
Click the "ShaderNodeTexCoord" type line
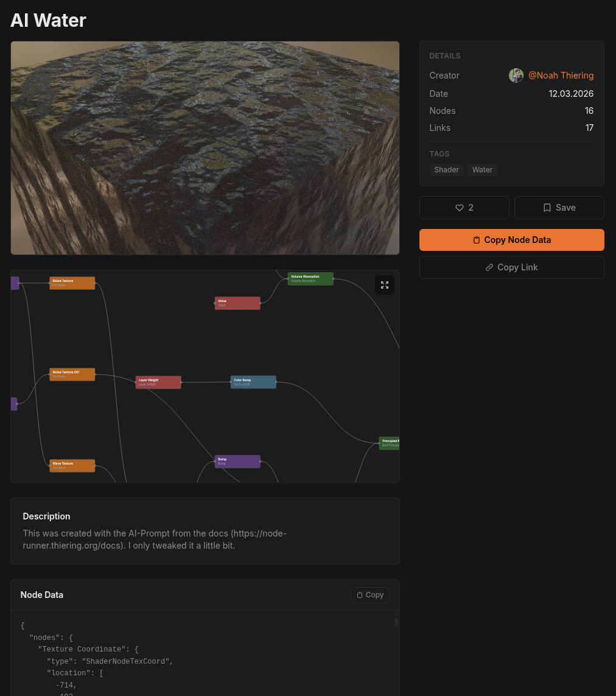(x=110, y=661)
